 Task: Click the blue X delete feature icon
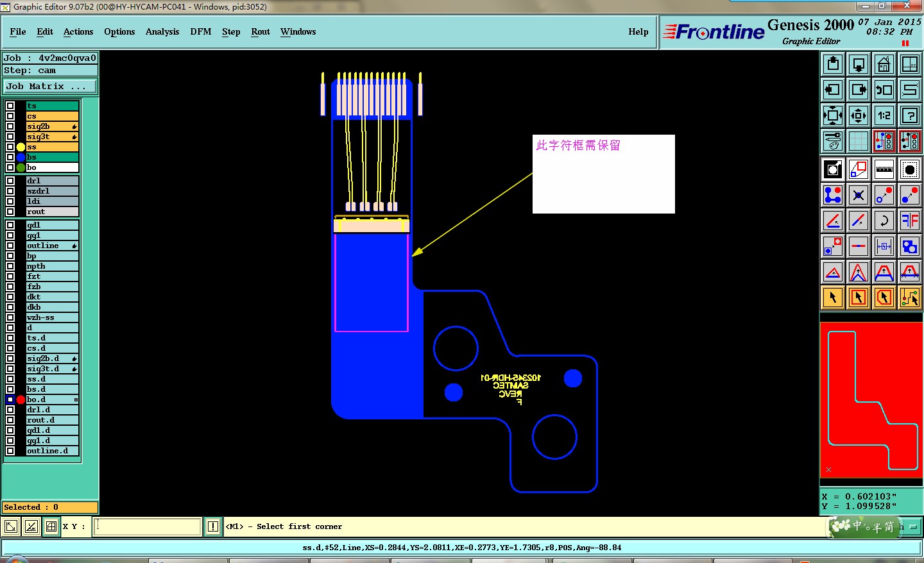pos(859,195)
